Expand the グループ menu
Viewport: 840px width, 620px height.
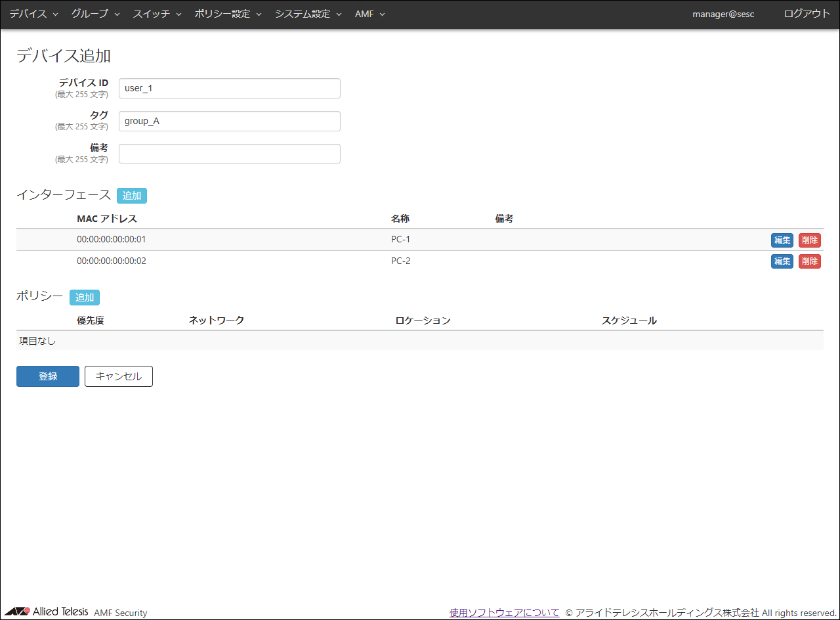point(95,14)
